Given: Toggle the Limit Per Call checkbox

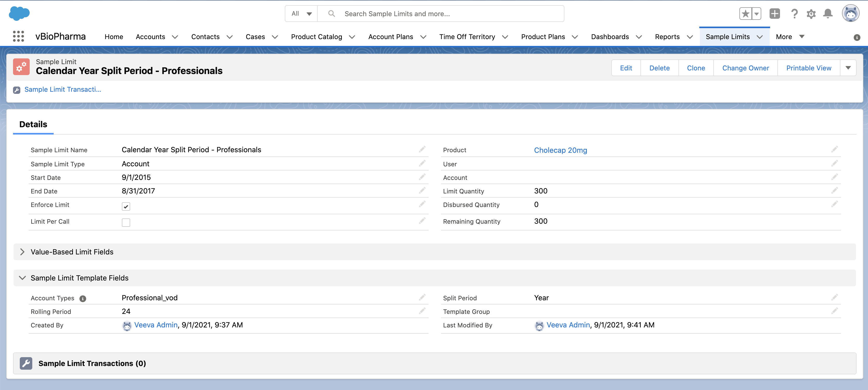Looking at the screenshot, I should click(126, 223).
